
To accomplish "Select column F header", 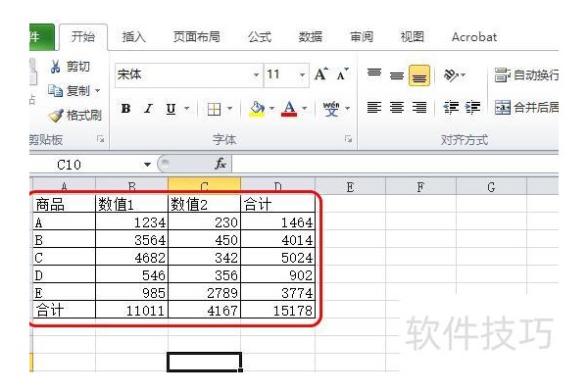I will [x=420, y=186].
